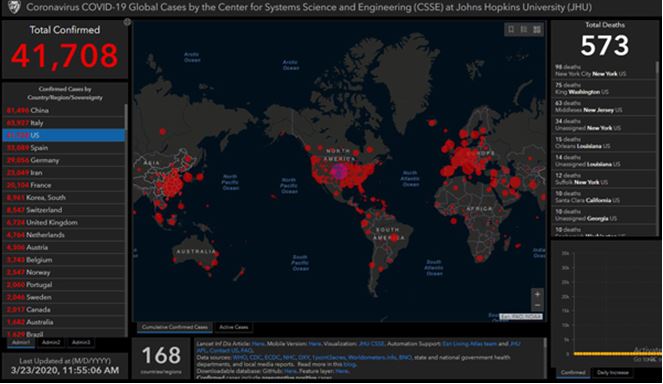Choose Spain from confirmed cases list

[x=64, y=148]
